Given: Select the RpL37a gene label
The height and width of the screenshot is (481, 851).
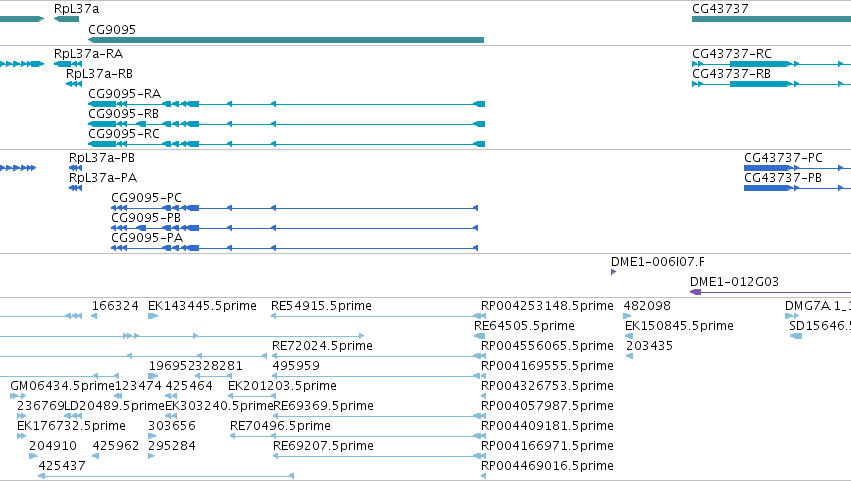Looking at the screenshot, I should click(77, 9).
